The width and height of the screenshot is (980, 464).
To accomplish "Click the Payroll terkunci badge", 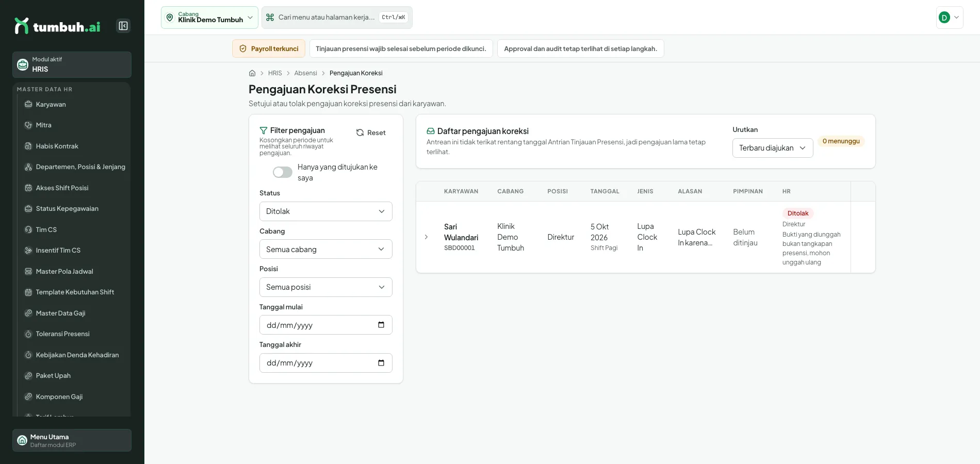I will pyautogui.click(x=269, y=48).
